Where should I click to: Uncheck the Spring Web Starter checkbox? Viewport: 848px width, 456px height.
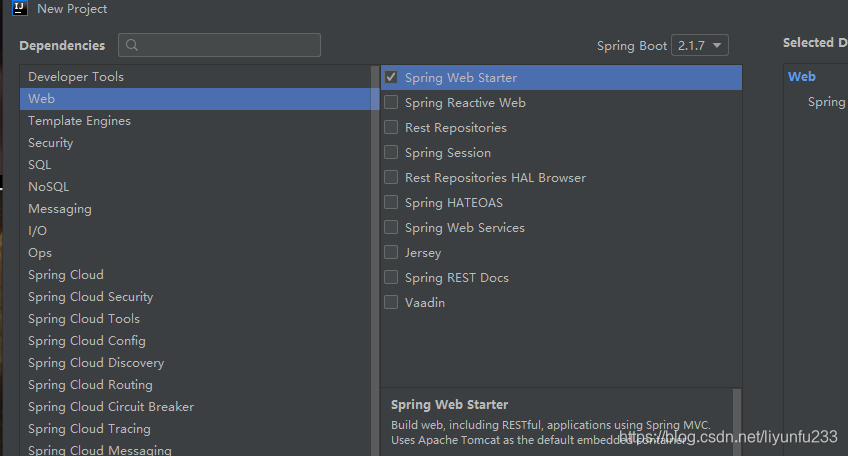[391, 77]
